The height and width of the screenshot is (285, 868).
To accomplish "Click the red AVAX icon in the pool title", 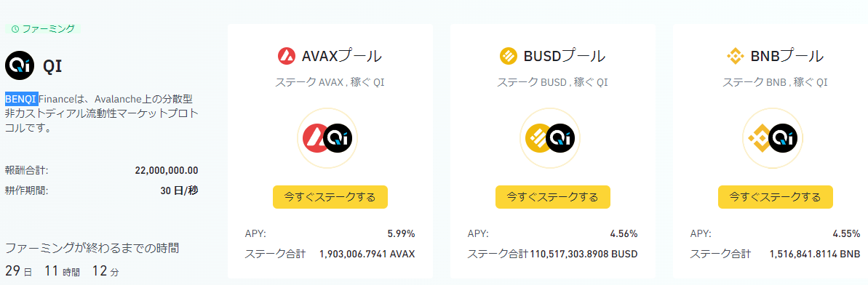I will click(287, 57).
